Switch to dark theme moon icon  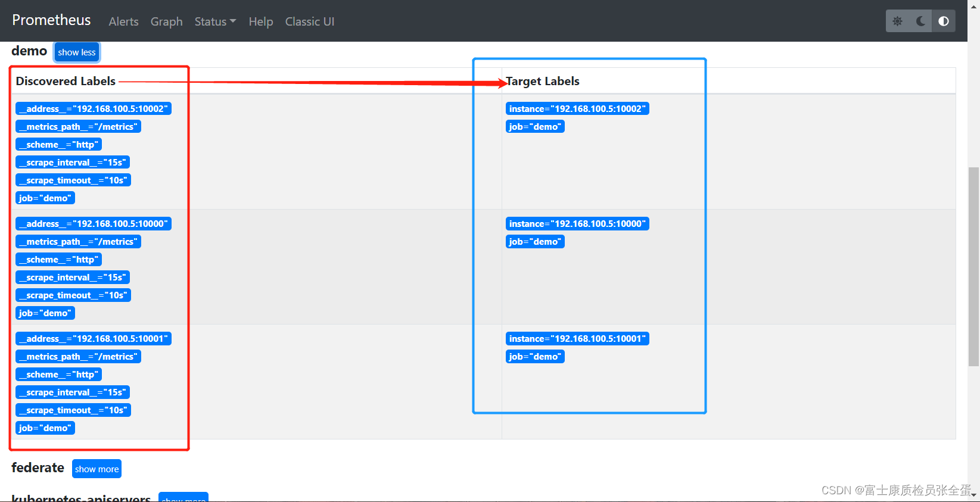(x=920, y=21)
